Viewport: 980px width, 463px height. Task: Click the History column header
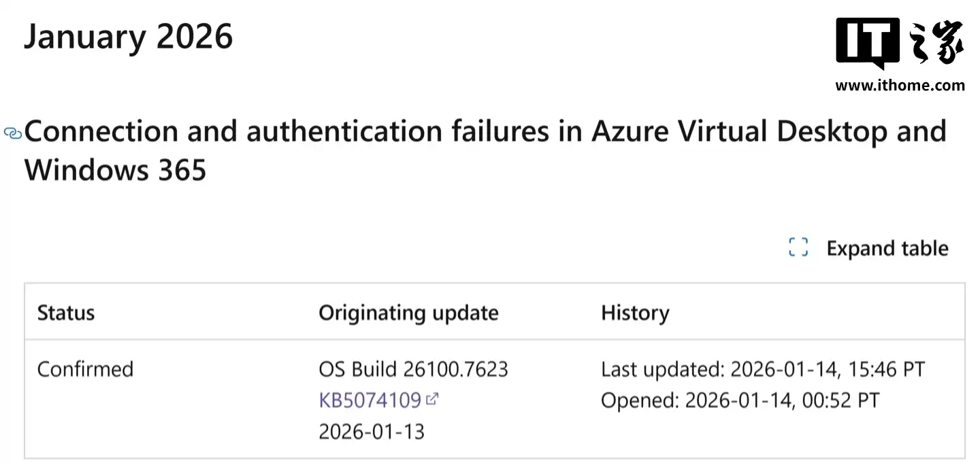635,313
